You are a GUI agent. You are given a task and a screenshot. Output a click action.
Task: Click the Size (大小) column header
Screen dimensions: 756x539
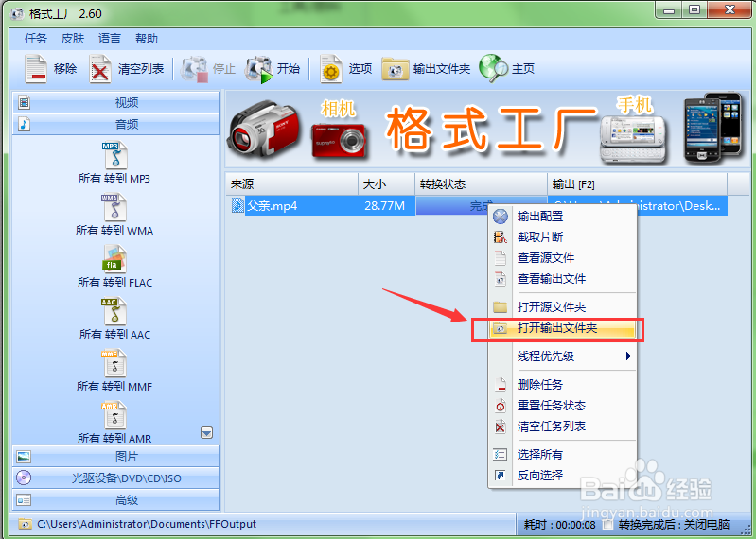387,184
